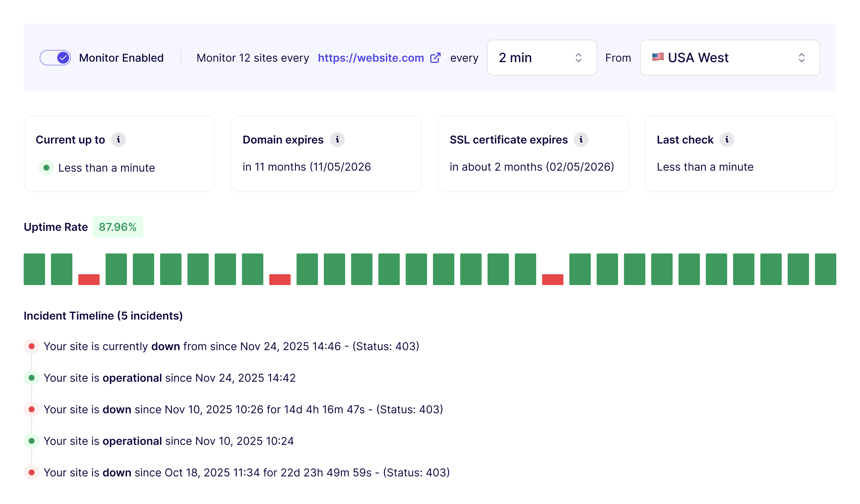Click the chevron on the interval selector
Screen dimensions: 860x504
[579, 58]
